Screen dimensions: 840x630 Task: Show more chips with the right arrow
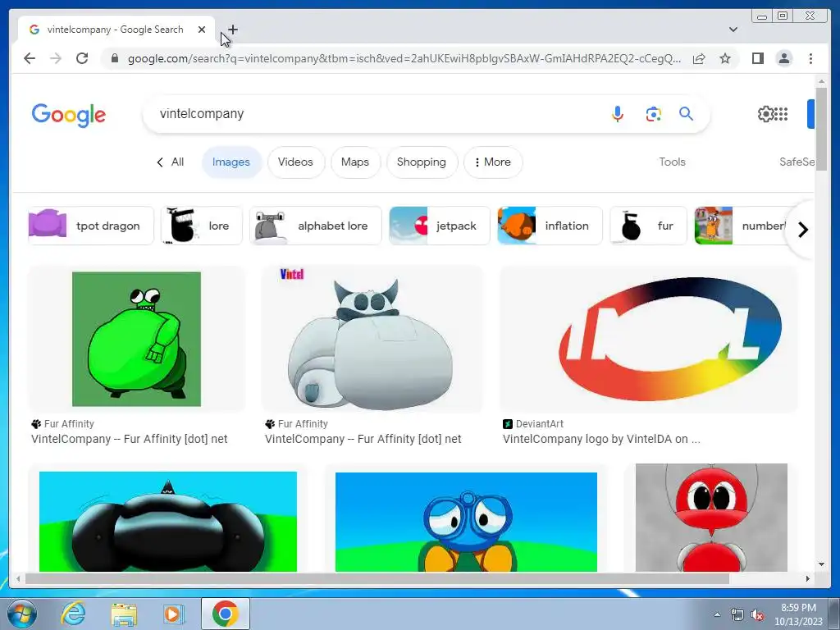coord(802,230)
